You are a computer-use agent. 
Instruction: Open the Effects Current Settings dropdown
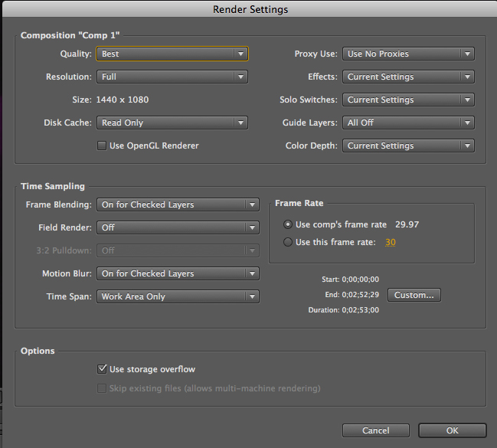pyautogui.click(x=408, y=77)
